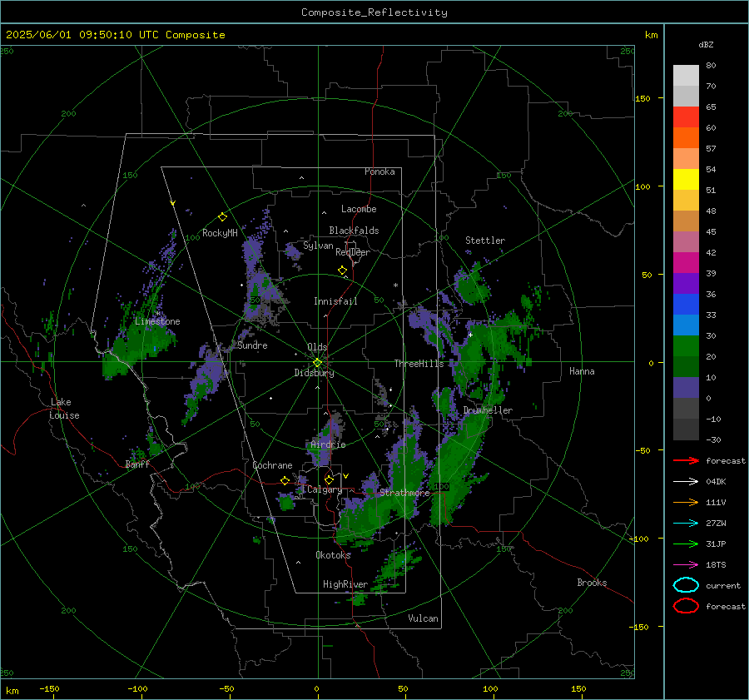Click the Ponoka town label
Image resolution: width=749 pixels, height=700 pixels.
379,171
